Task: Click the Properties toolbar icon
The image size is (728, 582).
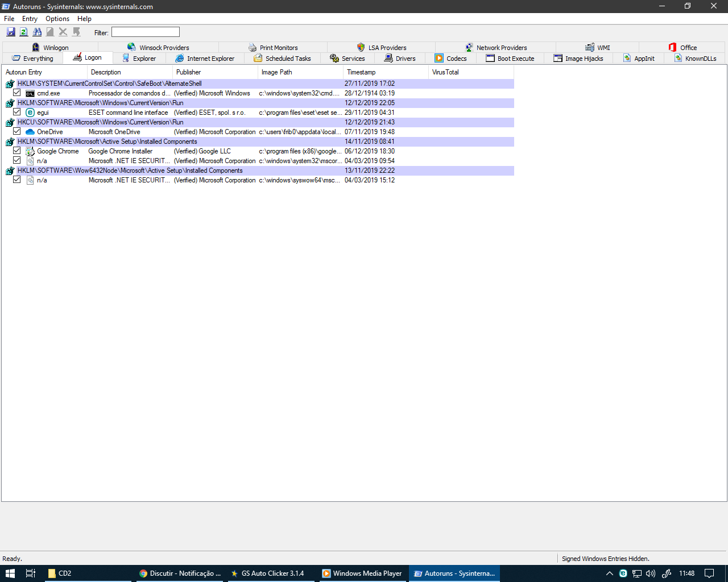Action: pyautogui.click(x=50, y=32)
